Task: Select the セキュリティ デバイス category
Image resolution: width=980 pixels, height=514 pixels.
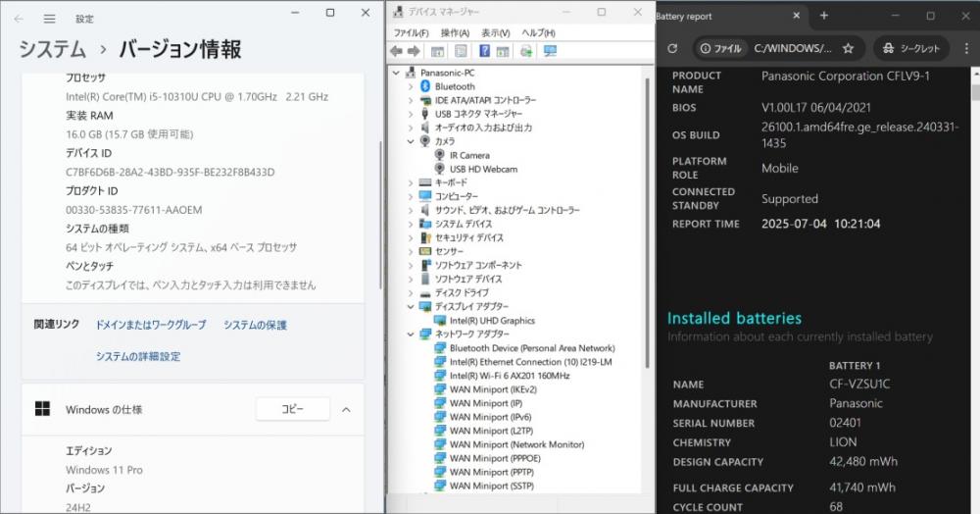Action: coord(468,237)
